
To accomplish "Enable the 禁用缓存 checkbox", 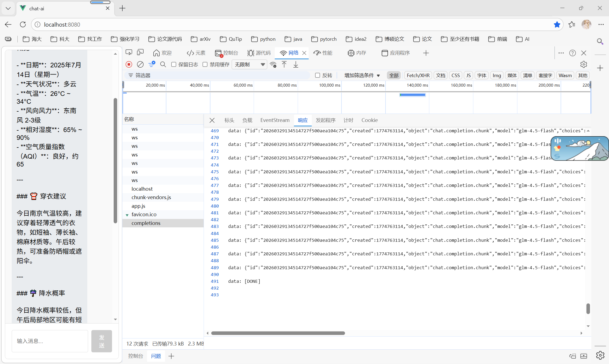I will pos(205,64).
